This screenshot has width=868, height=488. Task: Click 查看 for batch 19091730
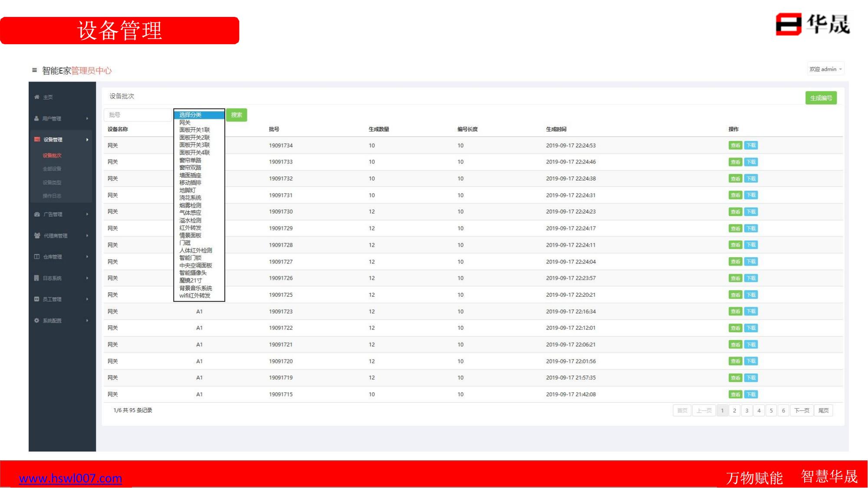tap(735, 212)
